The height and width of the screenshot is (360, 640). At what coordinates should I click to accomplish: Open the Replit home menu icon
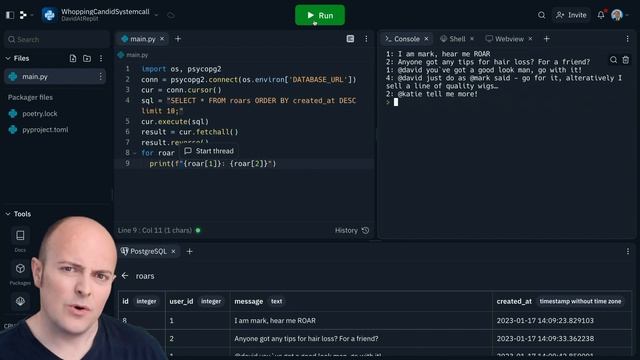24,15
